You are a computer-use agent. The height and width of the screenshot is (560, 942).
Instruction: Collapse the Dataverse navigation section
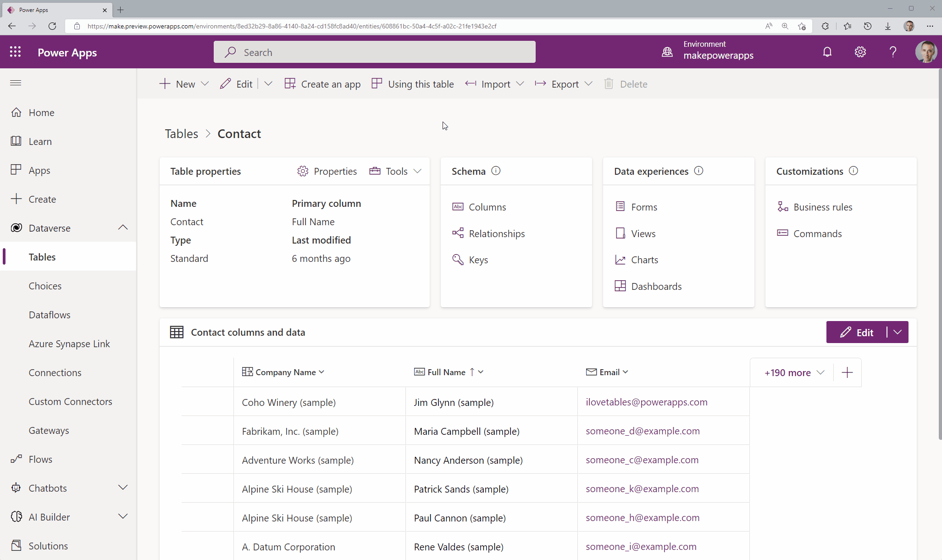[122, 227]
